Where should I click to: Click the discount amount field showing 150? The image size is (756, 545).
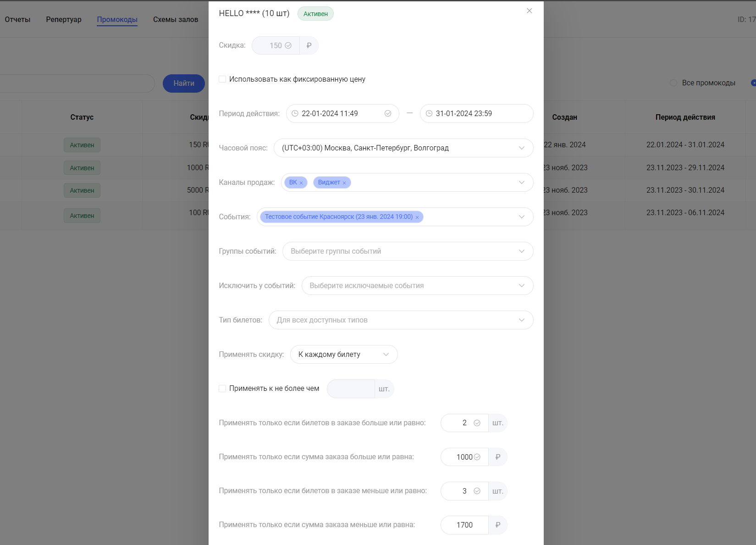[x=276, y=45]
